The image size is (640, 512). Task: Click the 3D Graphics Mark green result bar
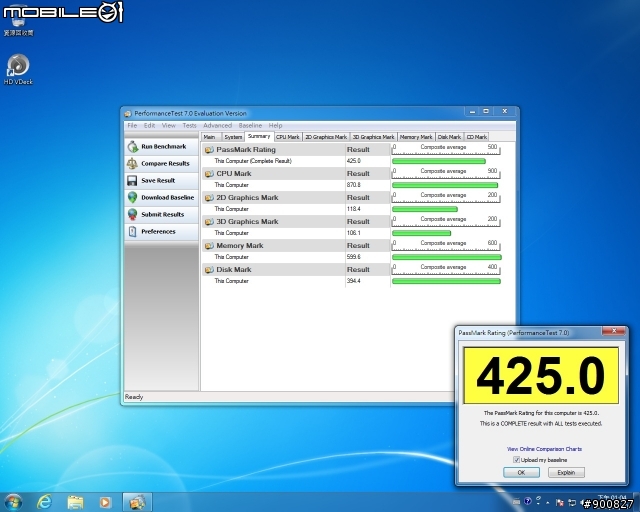click(x=421, y=233)
